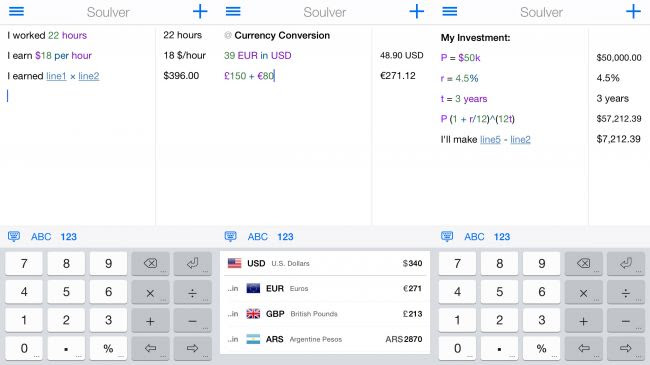Open line1 reference link in left panel
The height and width of the screenshot is (365, 650).
click(x=56, y=76)
